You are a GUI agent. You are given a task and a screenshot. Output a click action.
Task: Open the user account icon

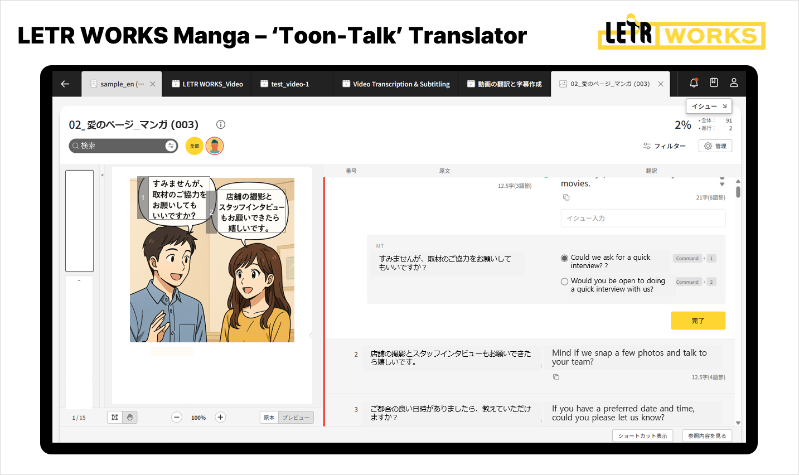coord(734,83)
